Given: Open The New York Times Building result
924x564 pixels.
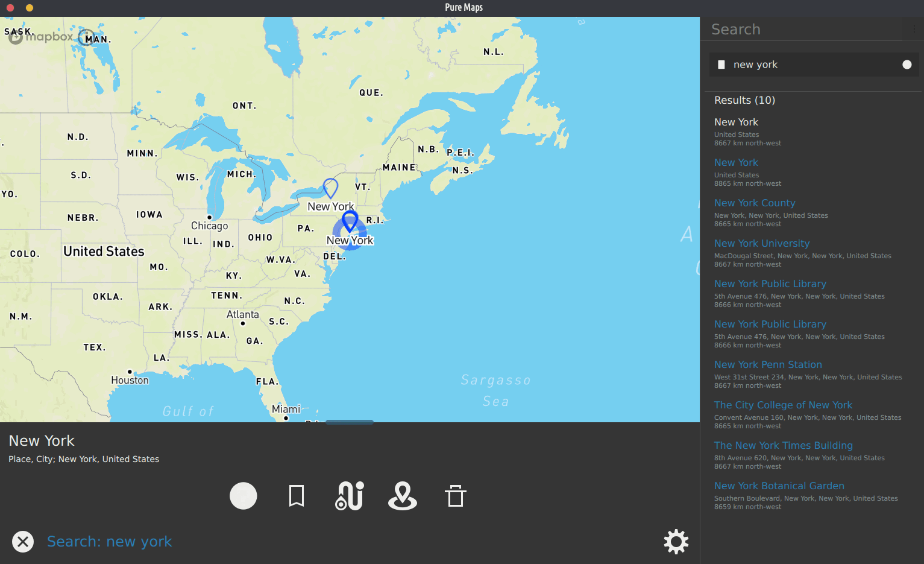Looking at the screenshot, I should [783, 446].
